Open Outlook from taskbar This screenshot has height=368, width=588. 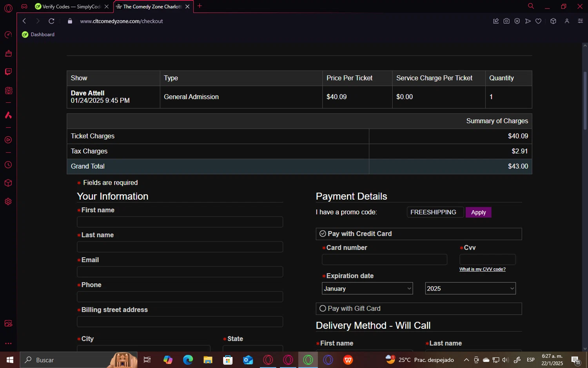coord(248,360)
